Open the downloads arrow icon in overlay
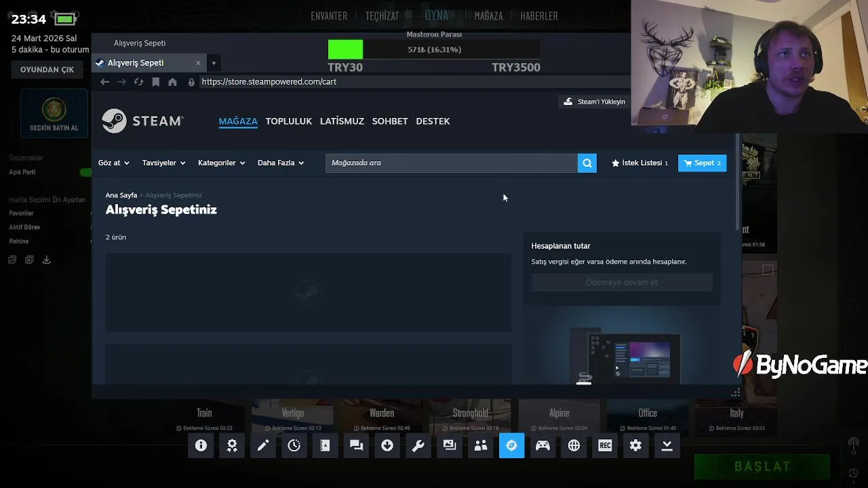 pyautogui.click(x=387, y=445)
